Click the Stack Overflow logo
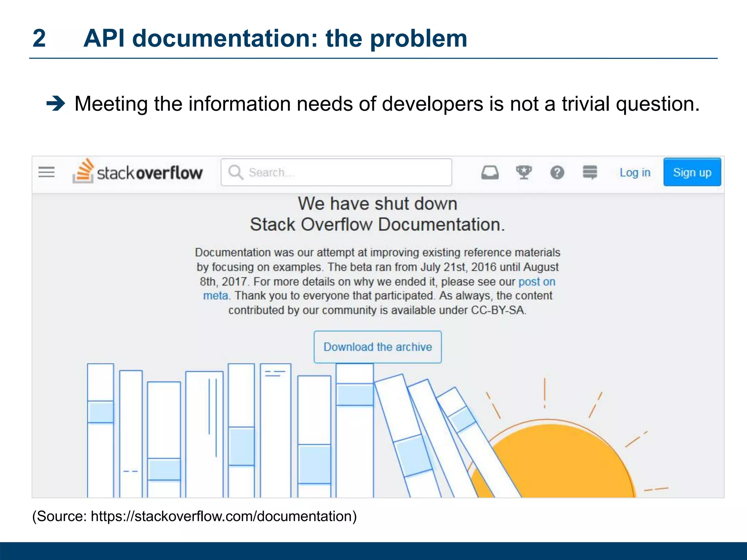747x560 pixels. click(137, 171)
